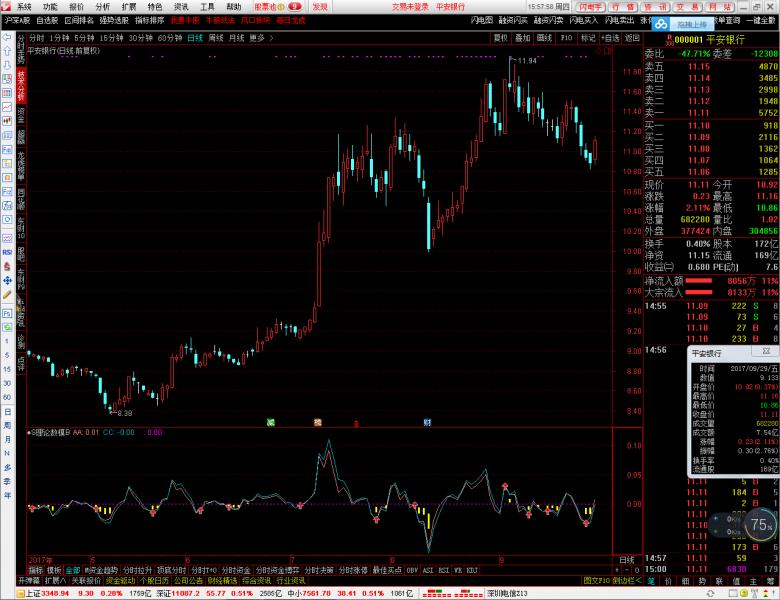Image resolution: width=780 pixels, height=600 pixels.
Task: Switch to the 周线 weekly period
Action: pos(215,38)
